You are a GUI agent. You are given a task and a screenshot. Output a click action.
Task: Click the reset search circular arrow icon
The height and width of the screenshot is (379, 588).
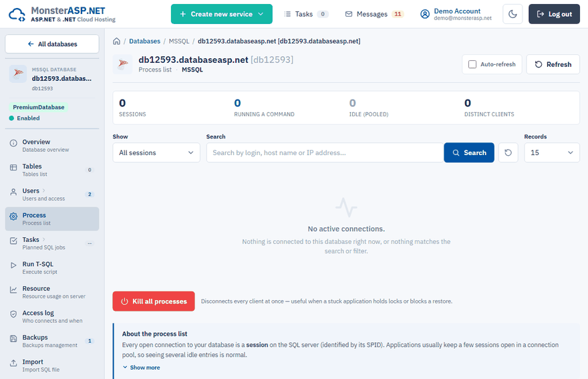[x=508, y=152]
